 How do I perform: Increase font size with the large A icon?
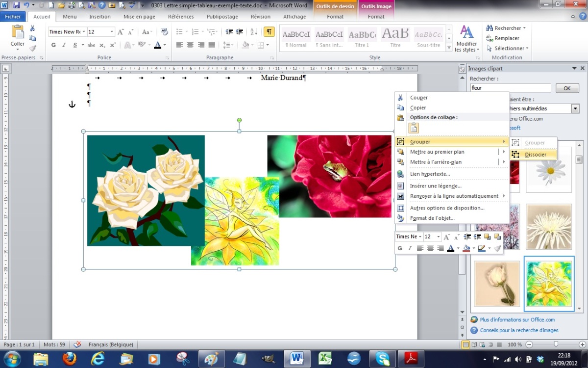pos(121,32)
